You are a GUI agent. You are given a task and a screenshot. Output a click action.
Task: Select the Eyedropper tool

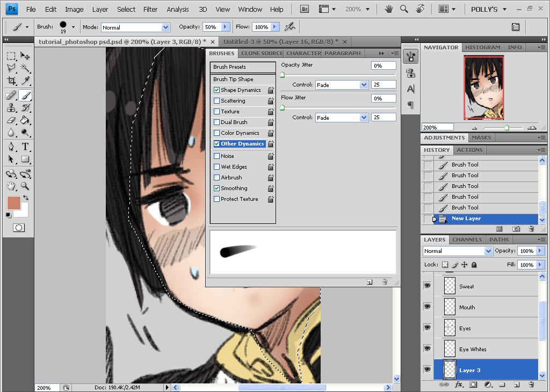pos(25,81)
